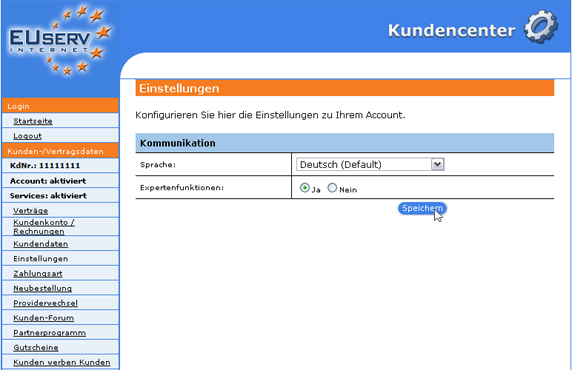The image size is (572, 370).
Task: Click the Kunden-/Vertragsdaten section header
Action: coord(60,151)
